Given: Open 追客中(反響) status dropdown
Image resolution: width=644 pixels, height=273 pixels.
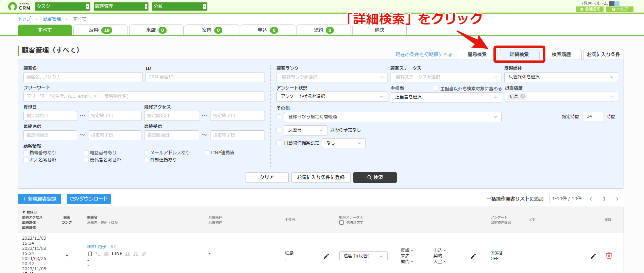Looking at the screenshot, I should point(363,256).
